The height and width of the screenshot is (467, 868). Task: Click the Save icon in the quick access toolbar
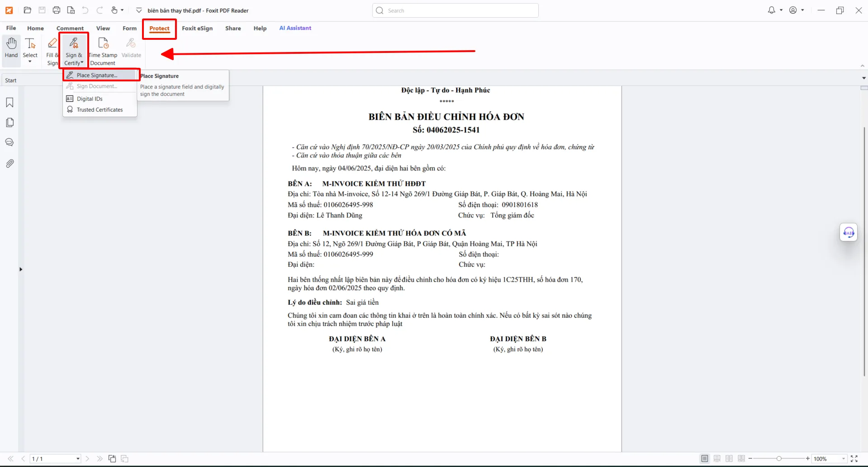pyautogui.click(x=42, y=10)
